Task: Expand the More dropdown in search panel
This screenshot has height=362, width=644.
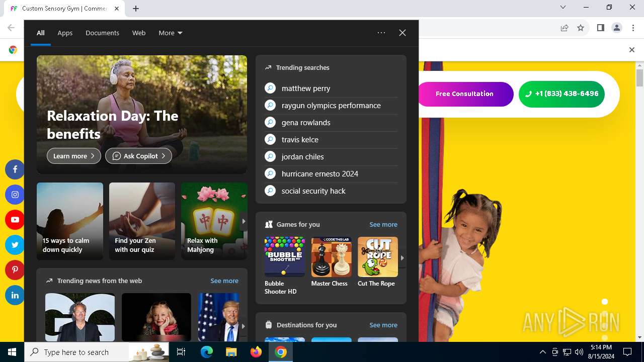Action: (171, 33)
